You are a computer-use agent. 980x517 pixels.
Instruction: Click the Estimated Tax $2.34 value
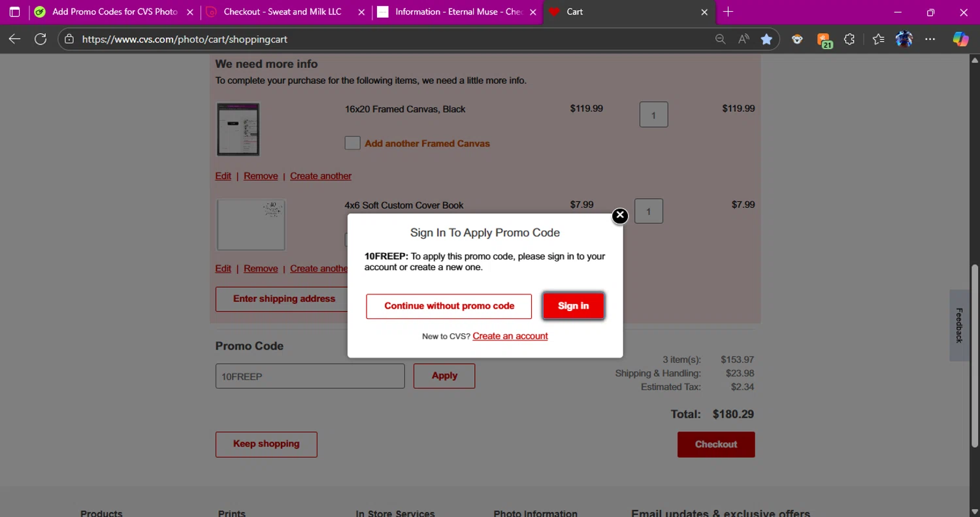[x=742, y=387]
